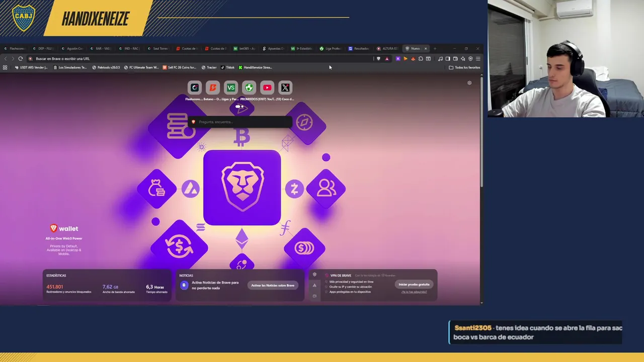The image size is (644, 362).
Task: Select the wallet widget icon below Rewards
Action: click(x=314, y=296)
